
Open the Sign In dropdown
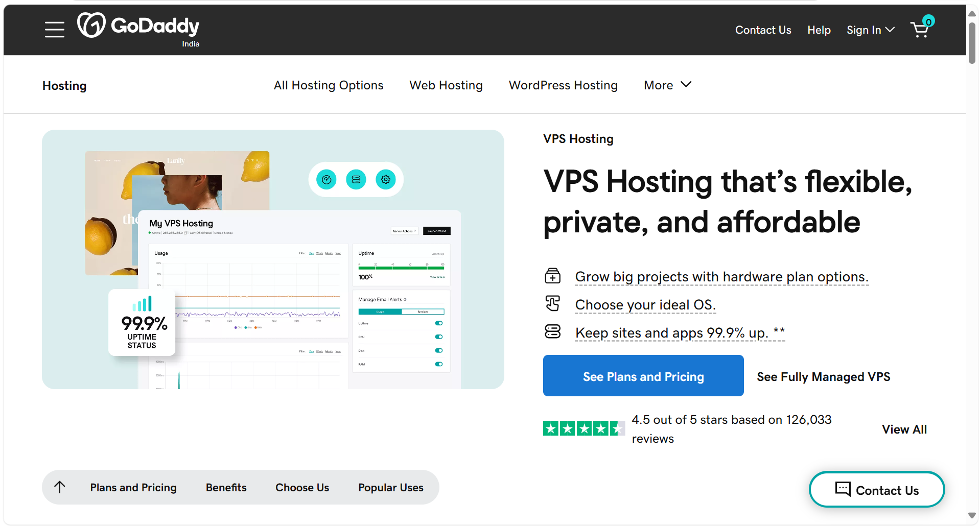pyautogui.click(x=870, y=30)
